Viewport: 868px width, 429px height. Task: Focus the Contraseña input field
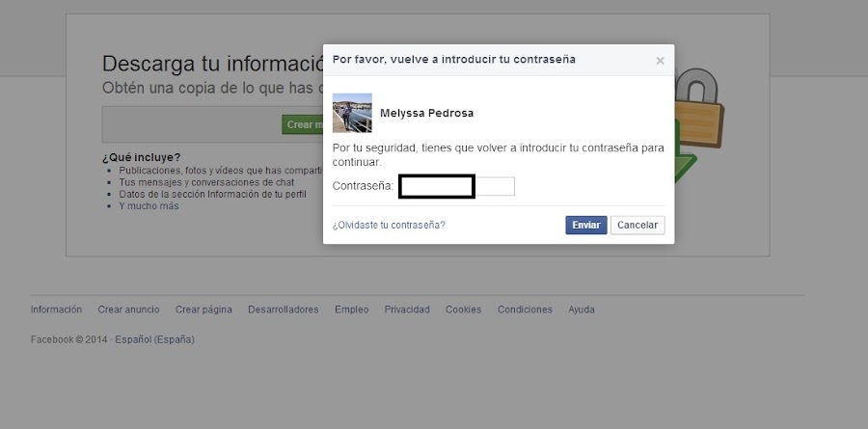pos(457,186)
